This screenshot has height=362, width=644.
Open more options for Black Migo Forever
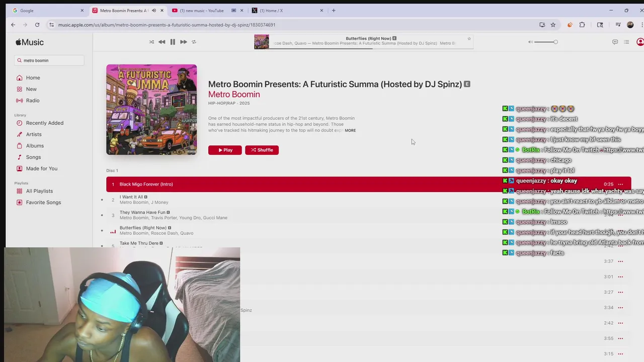pos(620,185)
